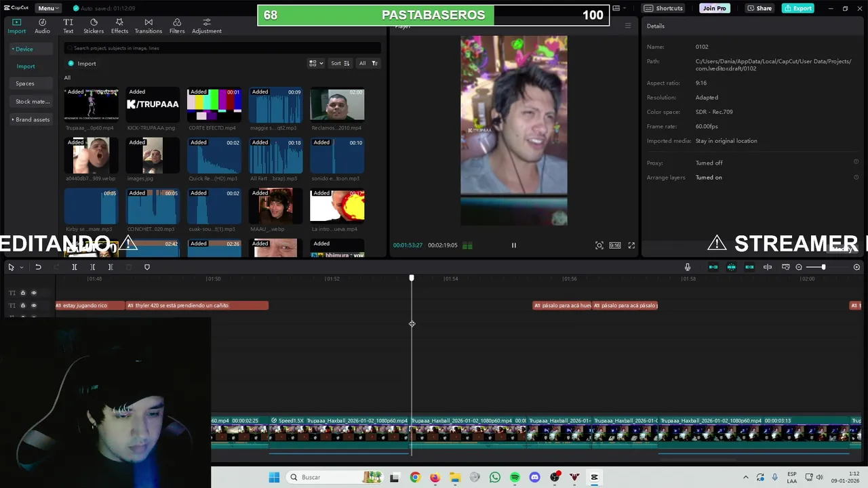The width and height of the screenshot is (868, 488).
Task: Click the Share button
Action: pos(759,8)
